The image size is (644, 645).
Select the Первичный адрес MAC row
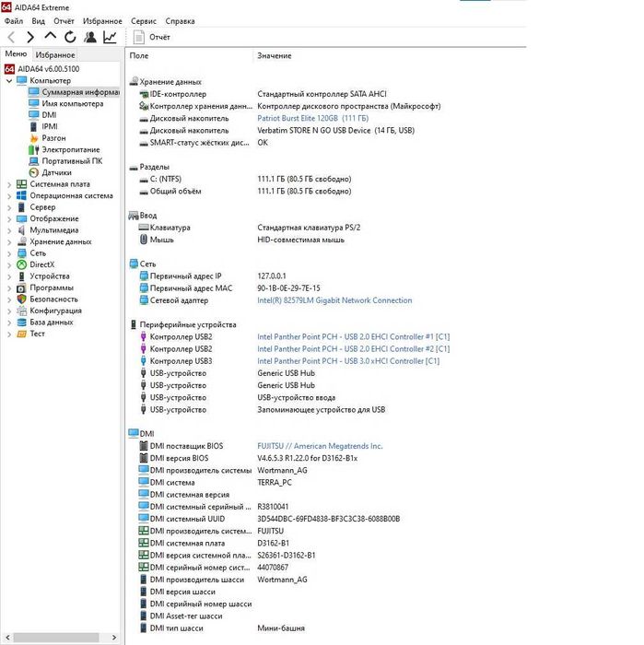[229, 288]
